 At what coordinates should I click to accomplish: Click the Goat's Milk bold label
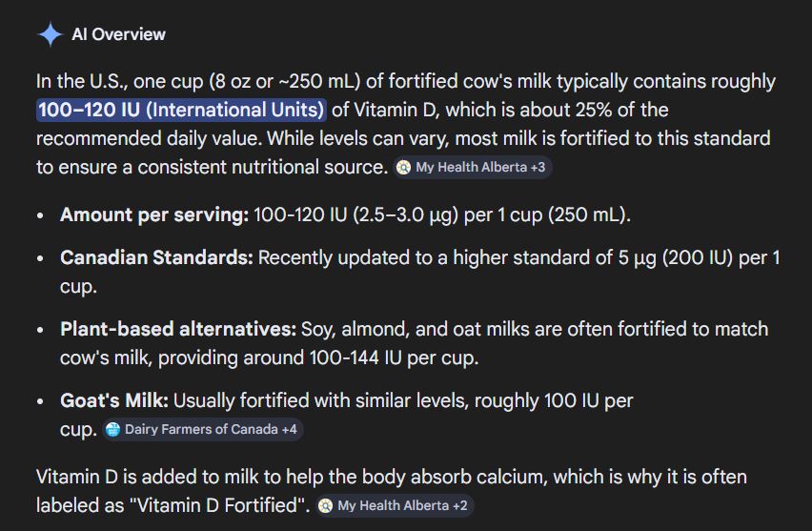[113, 400]
